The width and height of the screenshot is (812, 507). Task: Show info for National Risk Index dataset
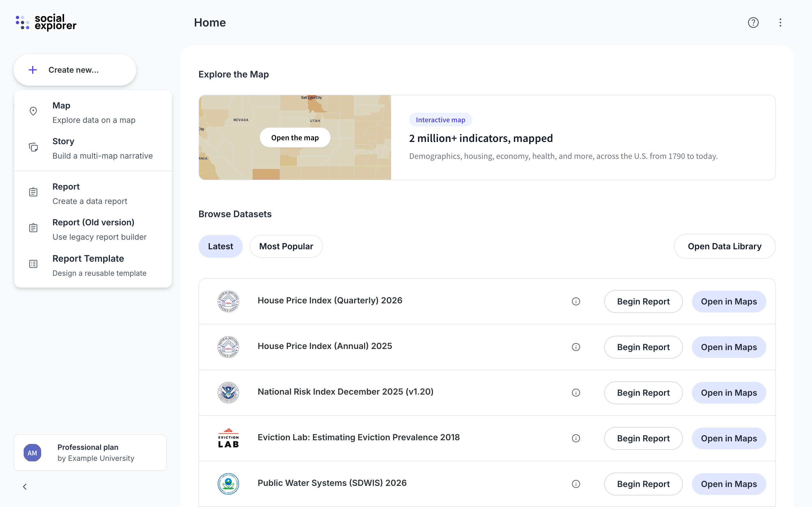pyautogui.click(x=576, y=393)
